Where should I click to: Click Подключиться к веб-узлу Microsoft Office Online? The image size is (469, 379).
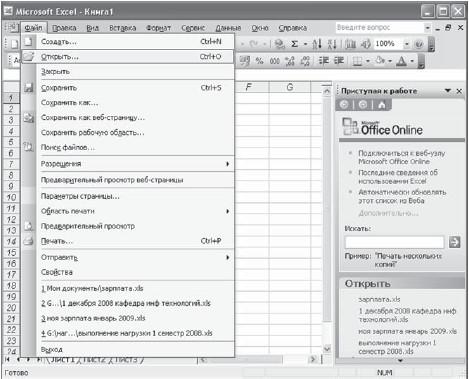click(401, 157)
